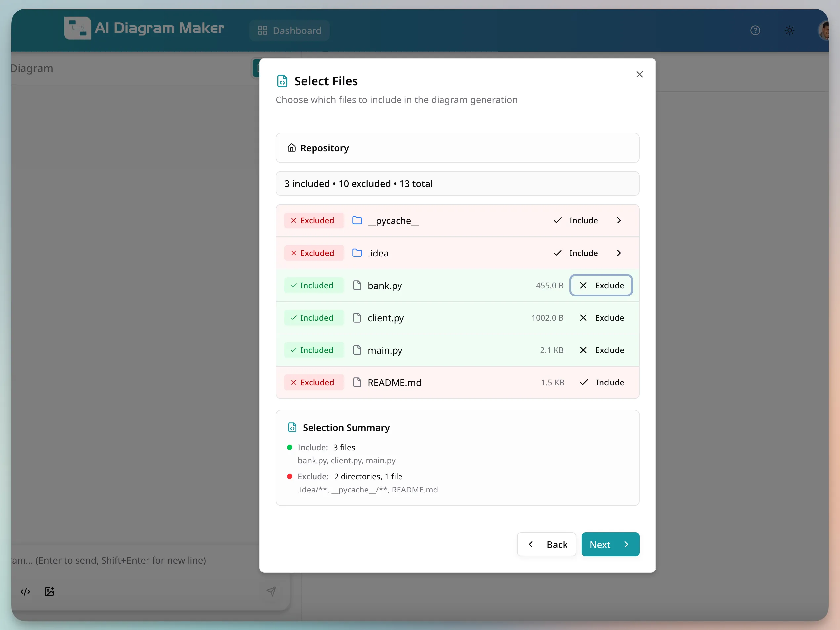Expand the __pycache__ folder chevron
Viewport: 840px width, 630px height.
(619, 220)
